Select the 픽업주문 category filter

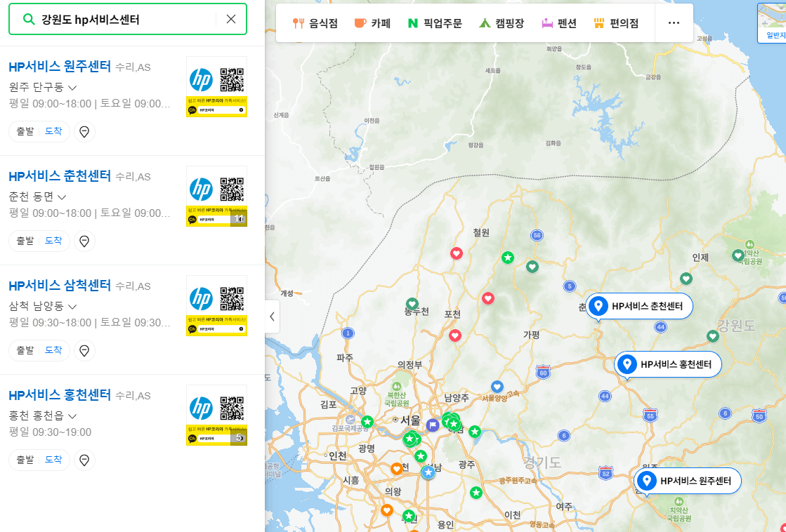(x=435, y=23)
